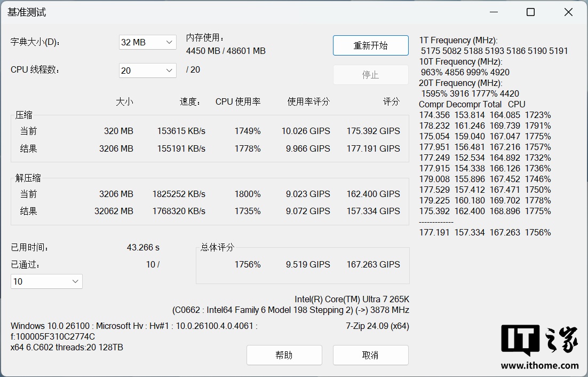Click the 7-Zip 24.09 (x64) version text
The height and width of the screenshot is (377, 588).
coord(377,326)
